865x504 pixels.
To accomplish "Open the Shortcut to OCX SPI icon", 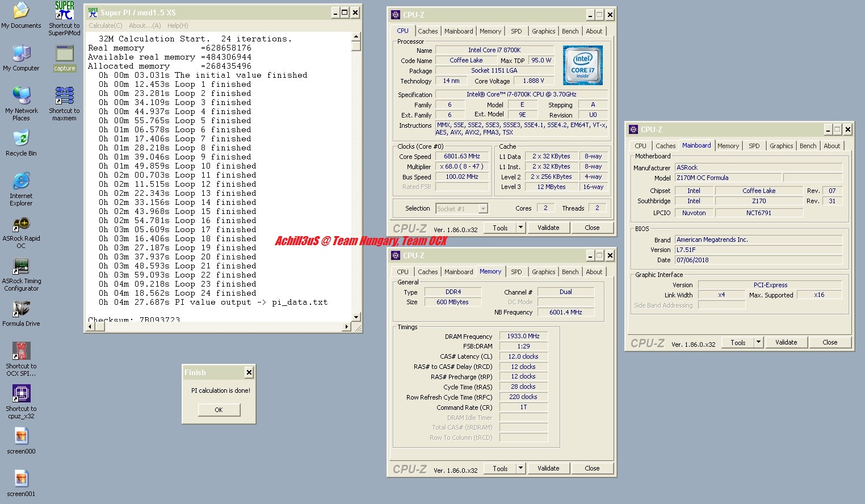I will click(x=21, y=359).
